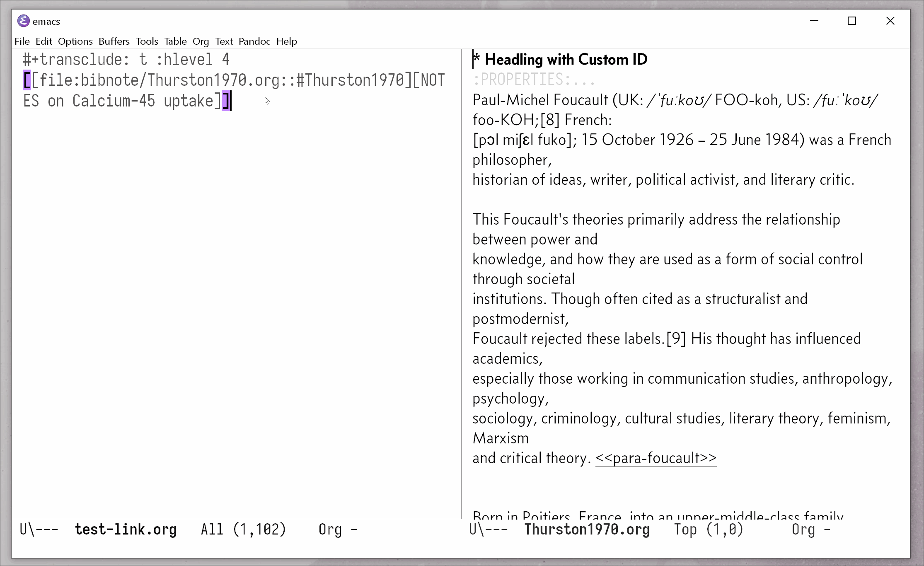Viewport: 924px width, 566px height.
Task: Click the Emacs logo in the title bar
Action: (24, 21)
